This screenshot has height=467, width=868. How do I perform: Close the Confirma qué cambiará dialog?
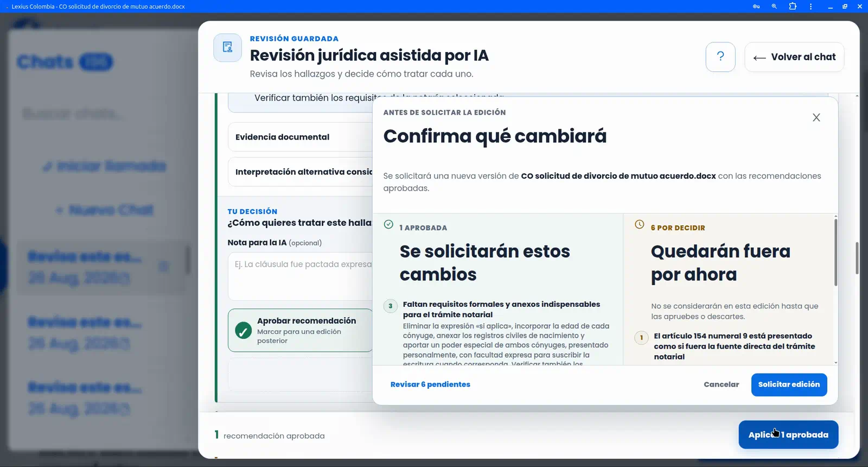pos(816,118)
